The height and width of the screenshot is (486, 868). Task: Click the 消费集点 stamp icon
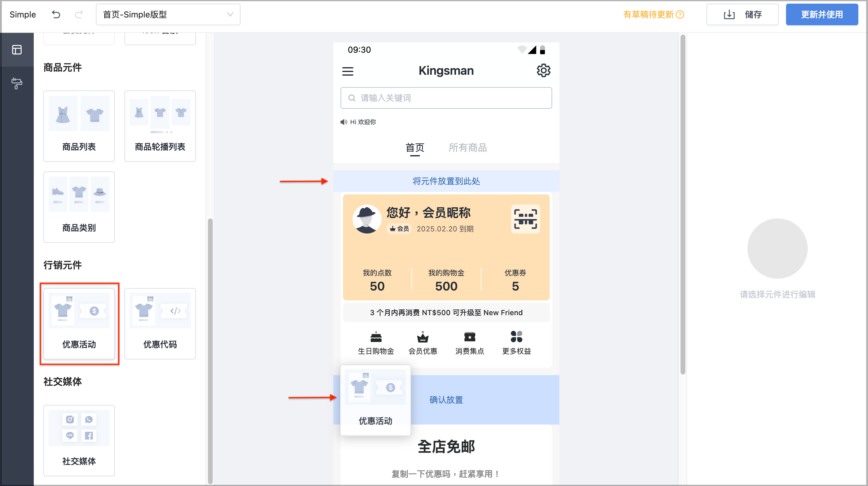[x=470, y=337]
